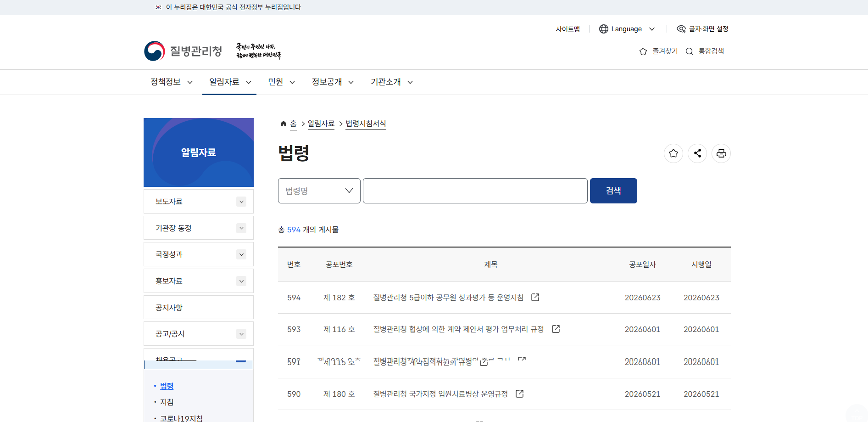Open the 알림자료 menu

pyautogui.click(x=230, y=82)
